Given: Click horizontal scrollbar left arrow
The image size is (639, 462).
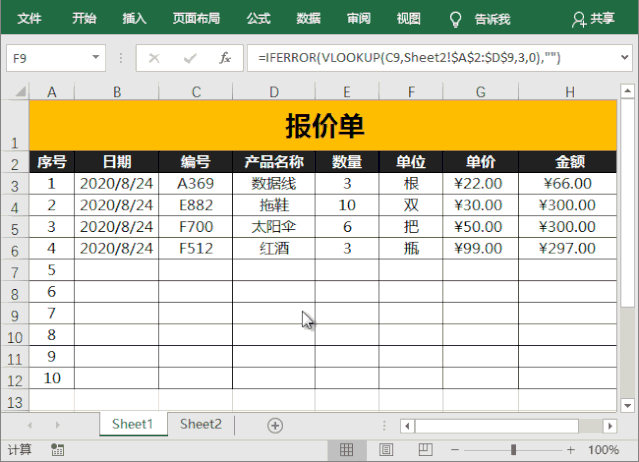Looking at the screenshot, I should 407,426.
